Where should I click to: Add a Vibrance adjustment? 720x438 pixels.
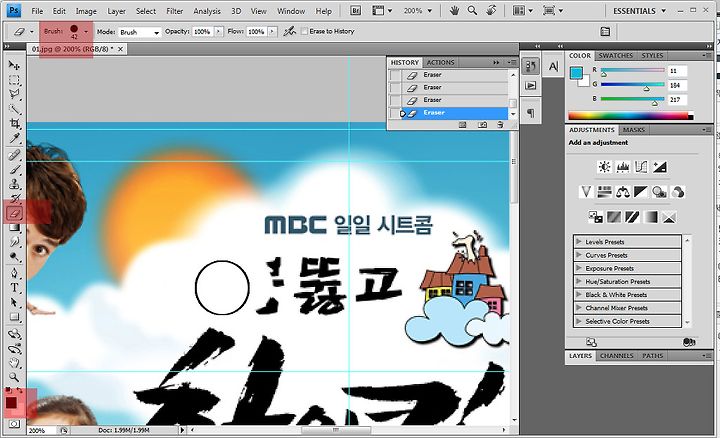585,191
